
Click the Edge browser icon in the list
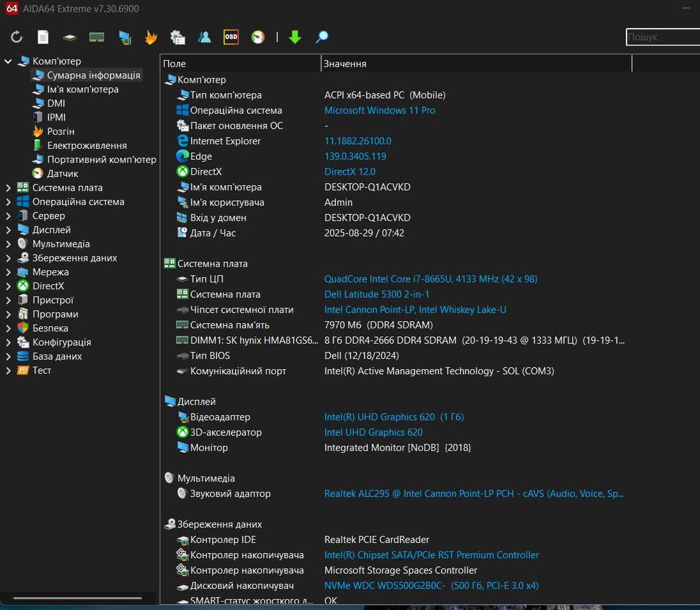click(183, 156)
